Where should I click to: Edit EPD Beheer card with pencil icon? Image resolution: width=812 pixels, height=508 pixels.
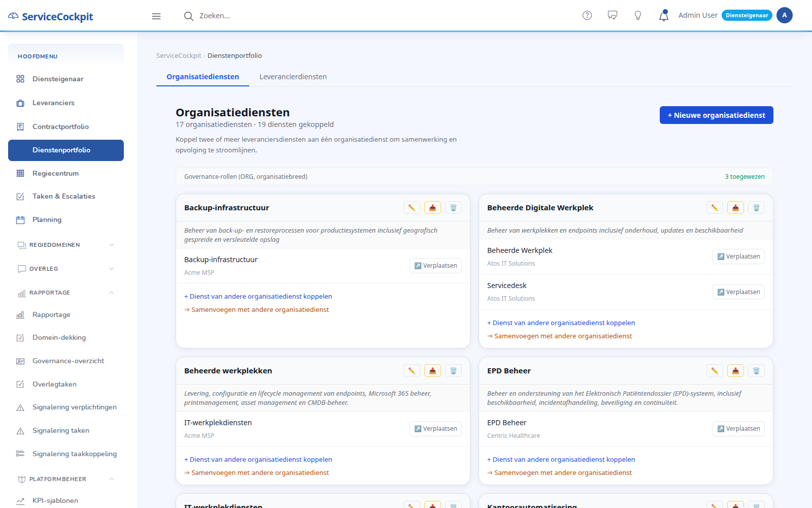tap(715, 371)
